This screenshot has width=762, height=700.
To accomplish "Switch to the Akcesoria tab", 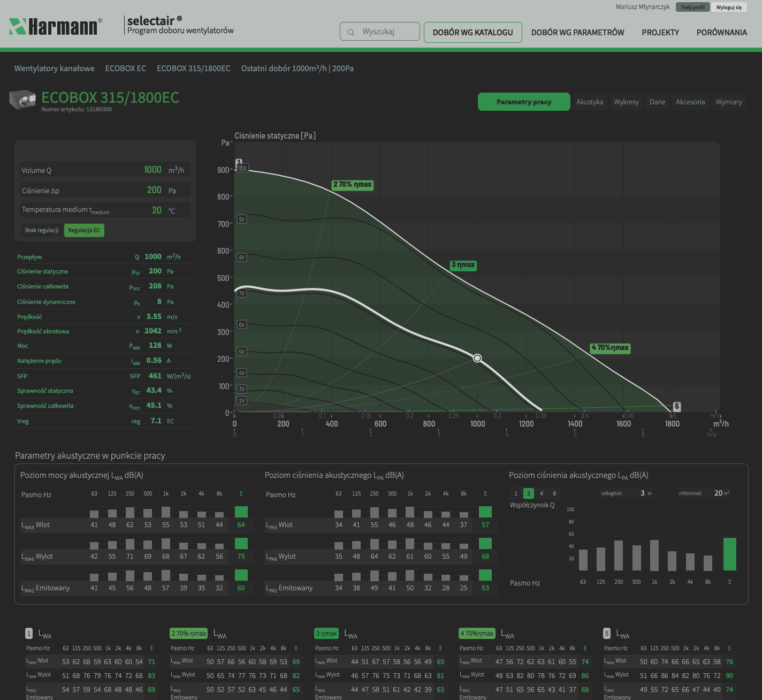I will pyautogui.click(x=690, y=102).
